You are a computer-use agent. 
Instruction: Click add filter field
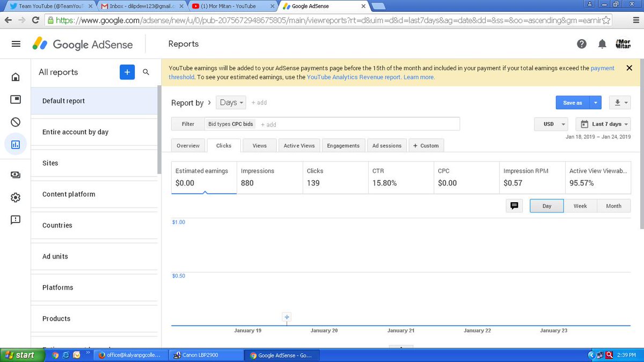pyautogui.click(x=268, y=124)
